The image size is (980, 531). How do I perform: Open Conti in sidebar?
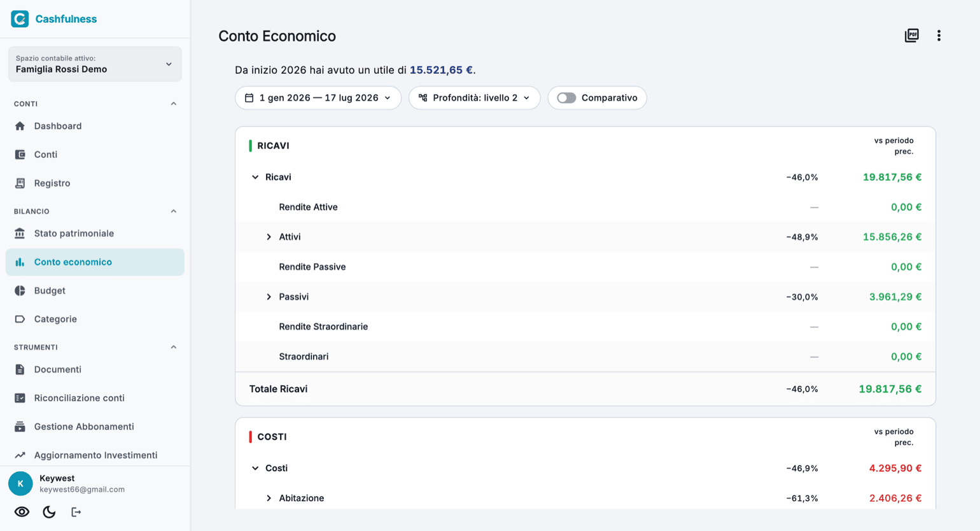coord(95,155)
